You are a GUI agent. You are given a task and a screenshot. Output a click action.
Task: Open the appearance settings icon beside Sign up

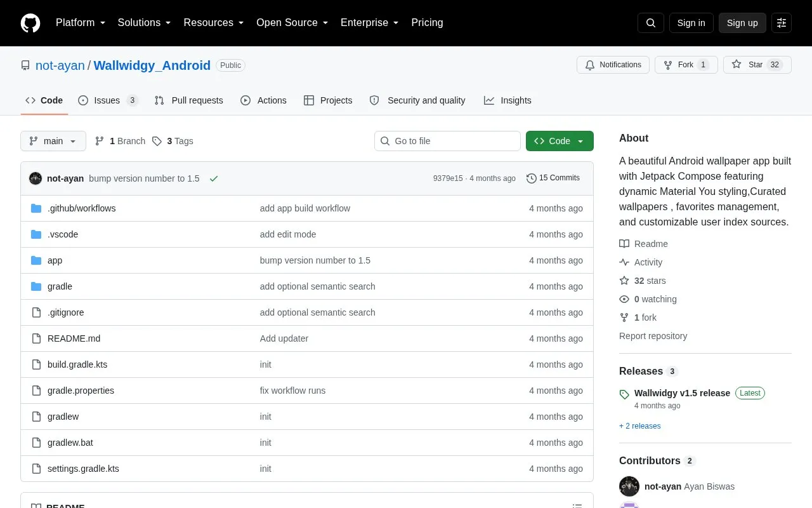(782, 23)
